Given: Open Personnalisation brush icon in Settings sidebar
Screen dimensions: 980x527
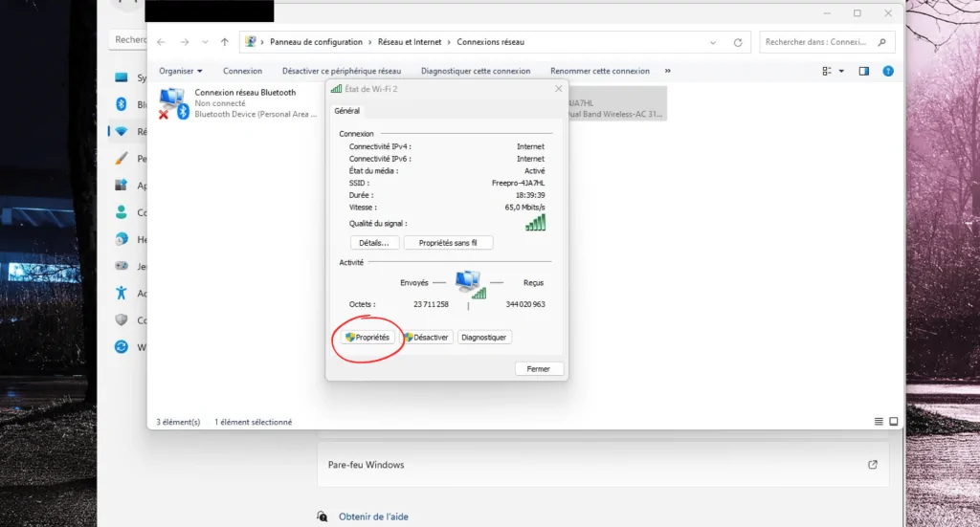Looking at the screenshot, I should [x=122, y=158].
